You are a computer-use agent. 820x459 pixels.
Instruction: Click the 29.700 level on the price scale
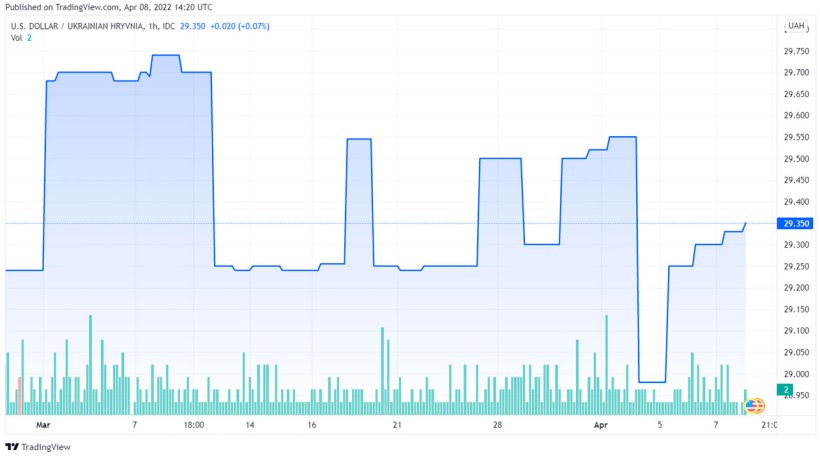(x=796, y=73)
